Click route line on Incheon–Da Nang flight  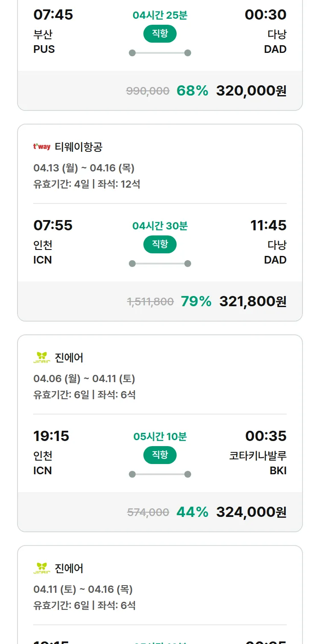[160, 264]
